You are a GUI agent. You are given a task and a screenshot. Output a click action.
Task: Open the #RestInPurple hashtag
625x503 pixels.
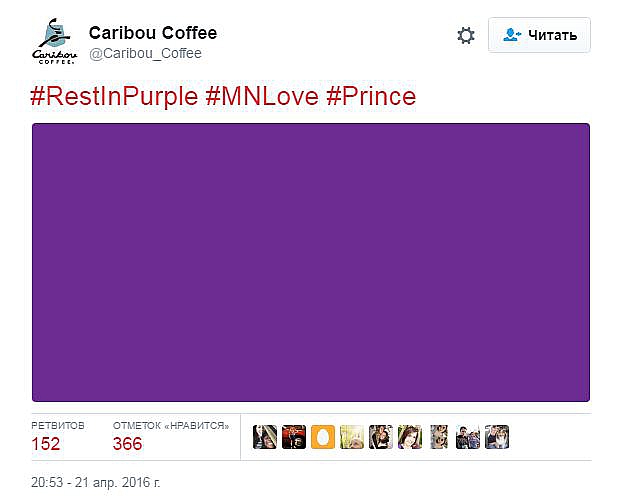116,96
